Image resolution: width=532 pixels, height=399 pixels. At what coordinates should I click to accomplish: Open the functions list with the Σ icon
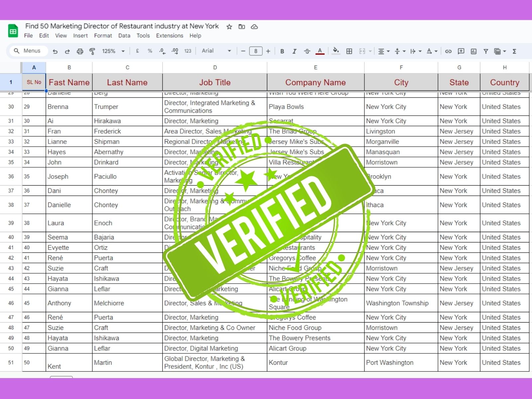(x=514, y=51)
